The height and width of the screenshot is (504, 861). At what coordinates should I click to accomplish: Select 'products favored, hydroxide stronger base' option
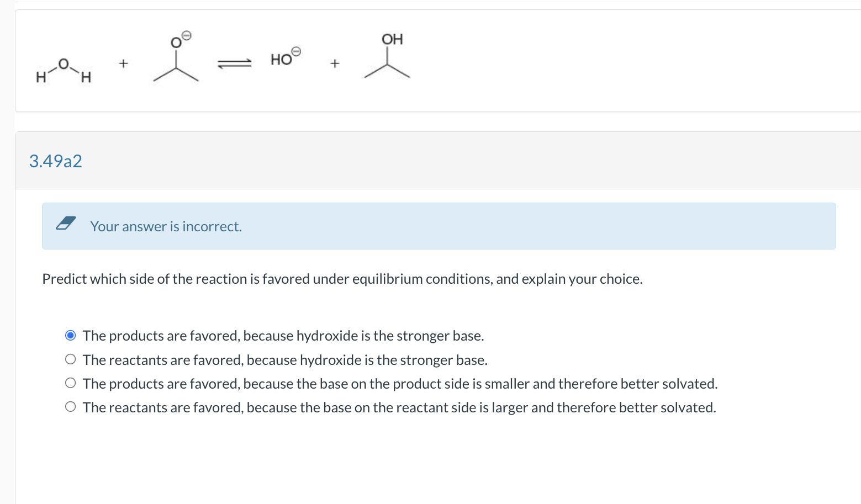(x=70, y=336)
